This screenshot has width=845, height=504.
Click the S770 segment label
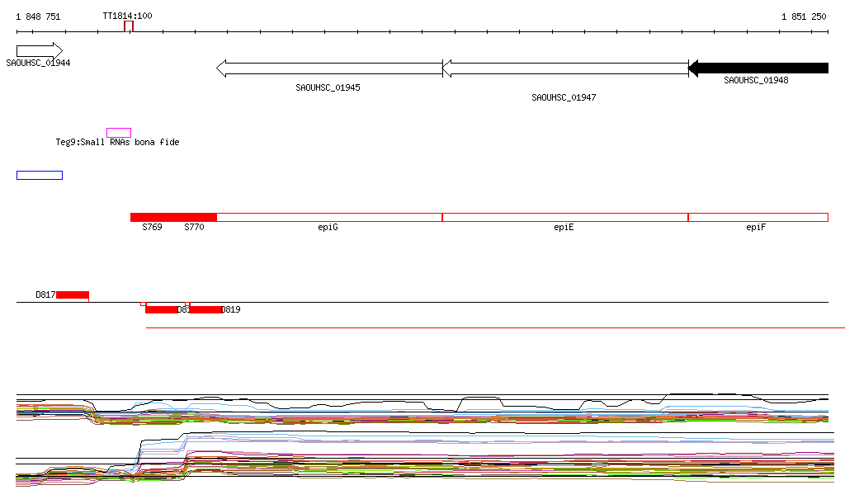(x=194, y=227)
